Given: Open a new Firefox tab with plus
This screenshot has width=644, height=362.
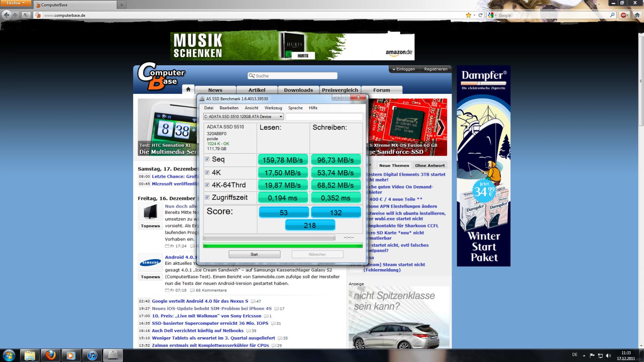Looking at the screenshot, I should (121, 5).
